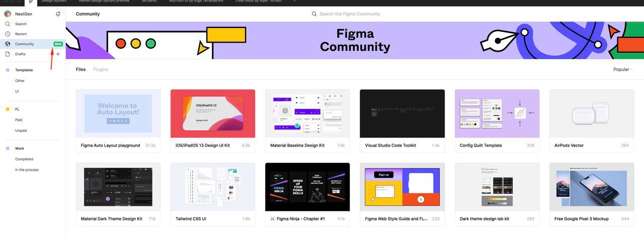
Task: Open the Popular sort dropdown
Action: [x=623, y=69]
